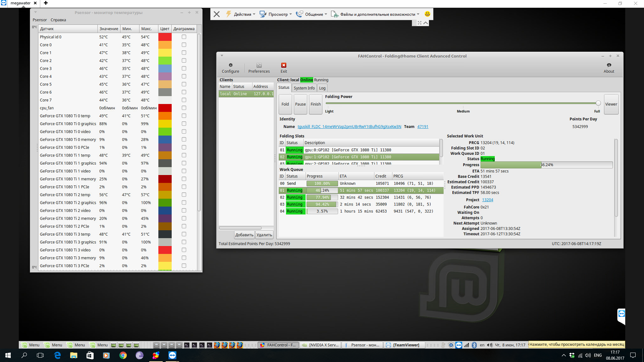
Task: Enable diagram checkbox for Physical id 0
Action: coord(184,37)
